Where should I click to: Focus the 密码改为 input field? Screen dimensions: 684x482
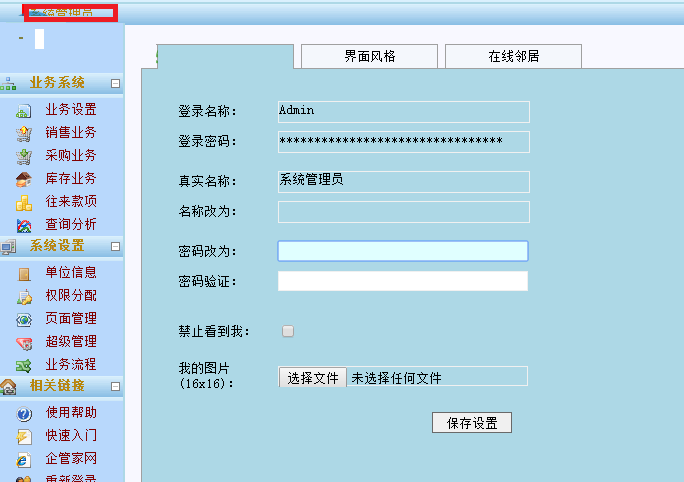[x=403, y=251]
